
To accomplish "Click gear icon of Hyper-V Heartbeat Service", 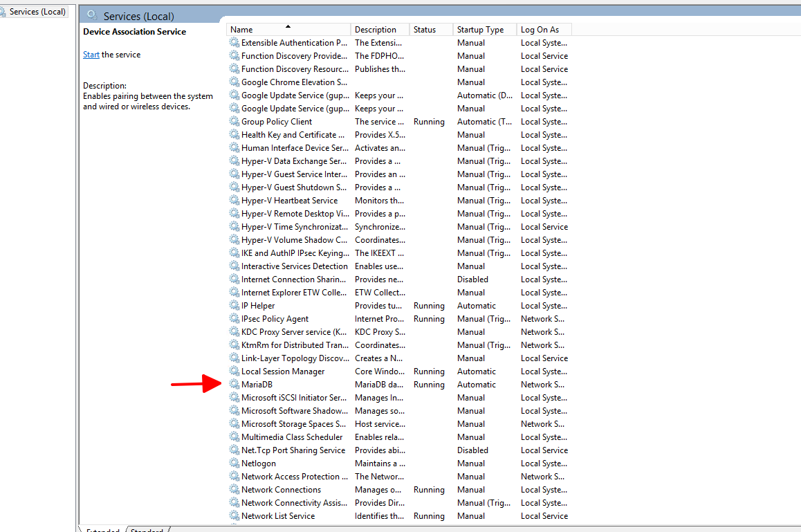I will coord(234,200).
